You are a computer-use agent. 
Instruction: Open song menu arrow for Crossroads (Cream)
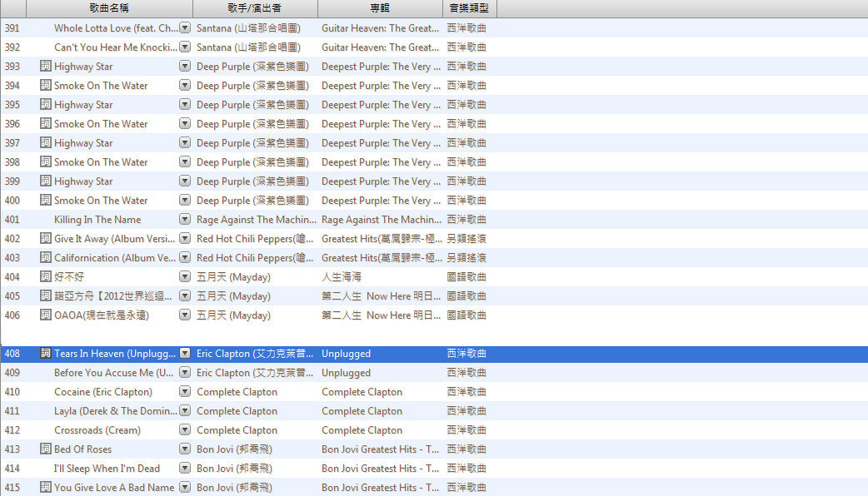tap(185, 429)
